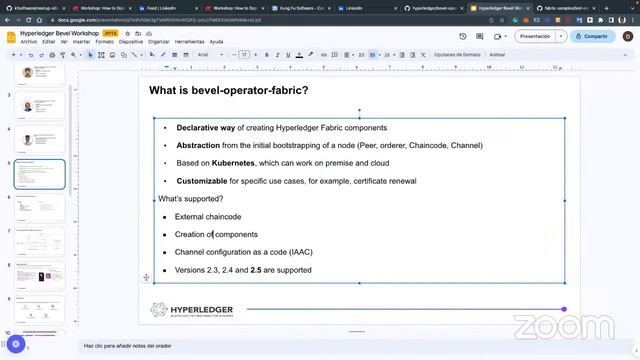The height and width of the screenshot is (360, 640).
Task: Open the Presentación options dropdown arrow
Action: point(561,36)
